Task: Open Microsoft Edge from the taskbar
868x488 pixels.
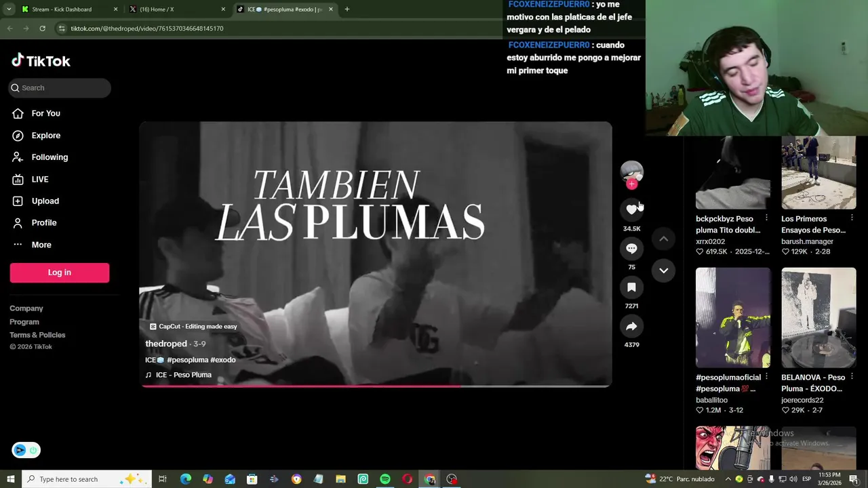Action: point(185,479)
